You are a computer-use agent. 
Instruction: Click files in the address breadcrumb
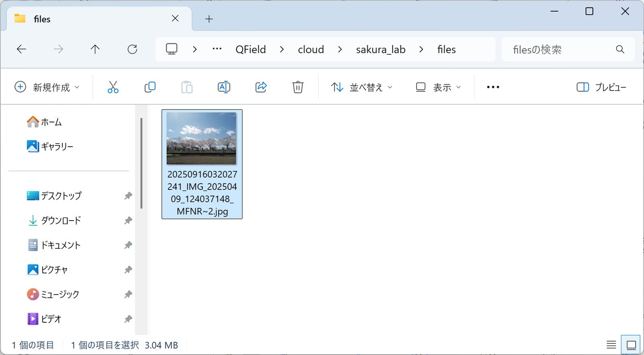pyautogui.click(x=447, y=50)
